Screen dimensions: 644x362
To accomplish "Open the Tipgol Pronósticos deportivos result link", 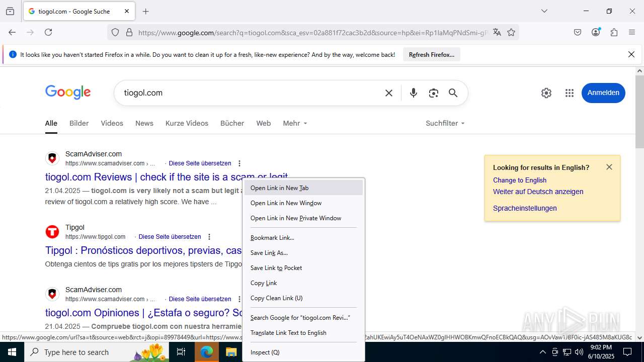I will point(143,250).
